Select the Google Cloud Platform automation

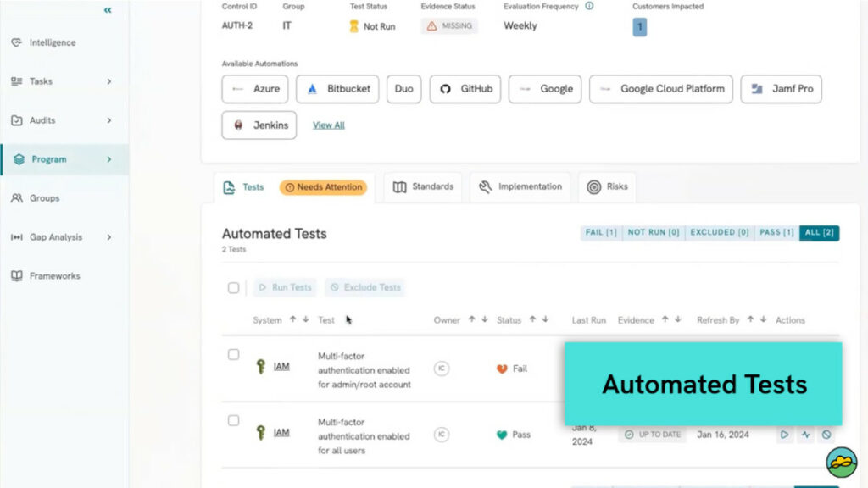tap(661, 89)
